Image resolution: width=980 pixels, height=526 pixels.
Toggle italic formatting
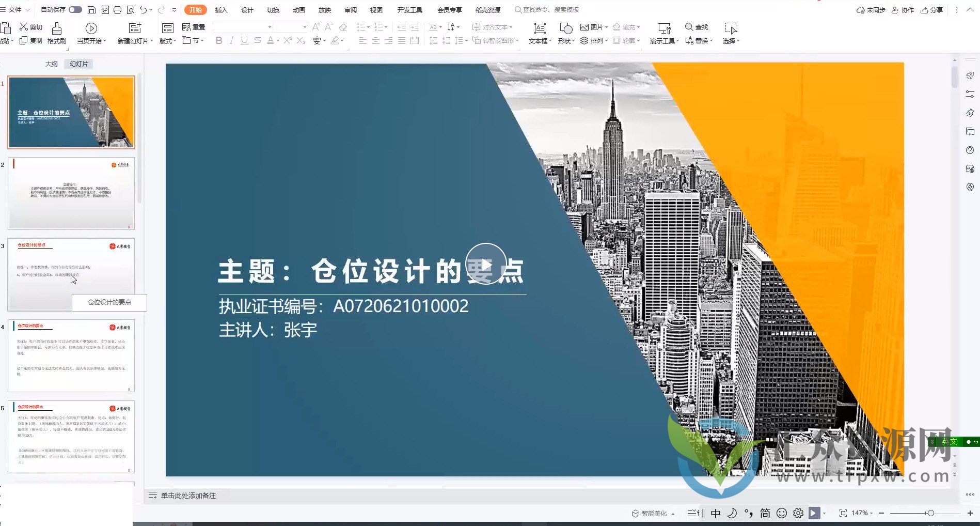[231, 40]
